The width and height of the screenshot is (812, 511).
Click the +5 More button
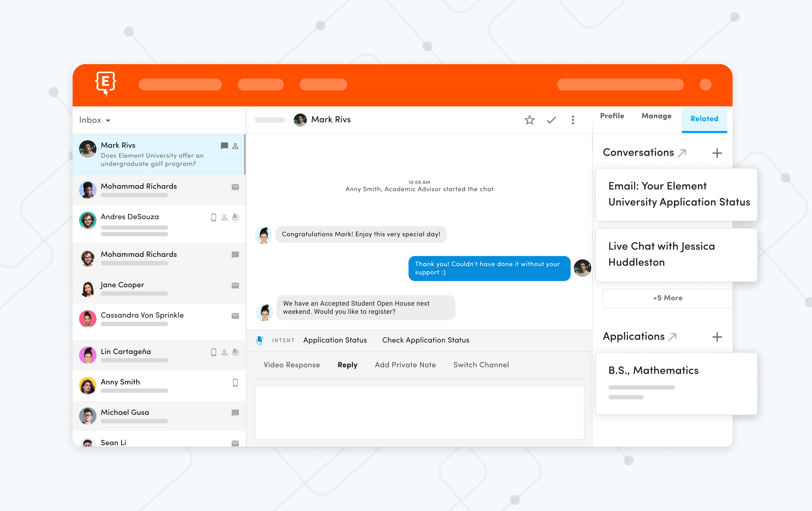coord(667,298)
